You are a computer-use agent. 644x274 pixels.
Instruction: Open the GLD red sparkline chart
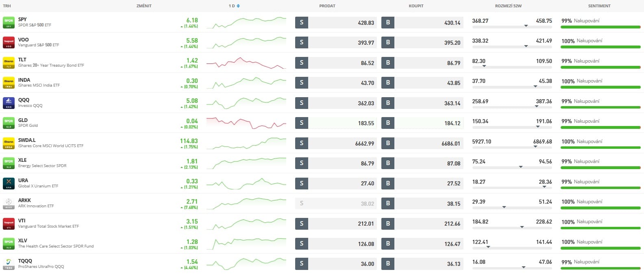246,123
